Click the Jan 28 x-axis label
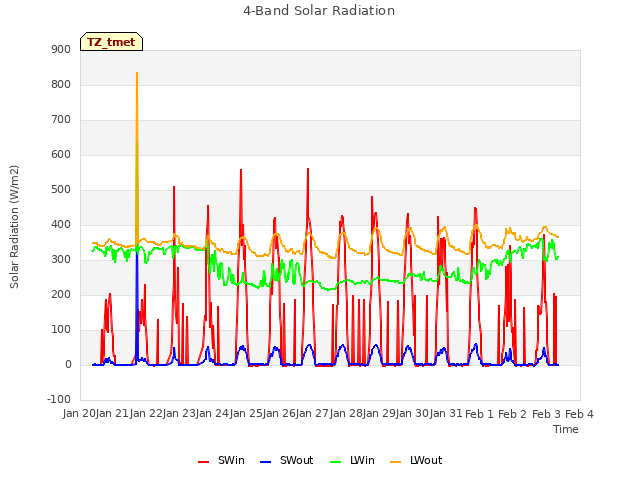This screenshot has height=480, width=640. click(x=346, y=413)
